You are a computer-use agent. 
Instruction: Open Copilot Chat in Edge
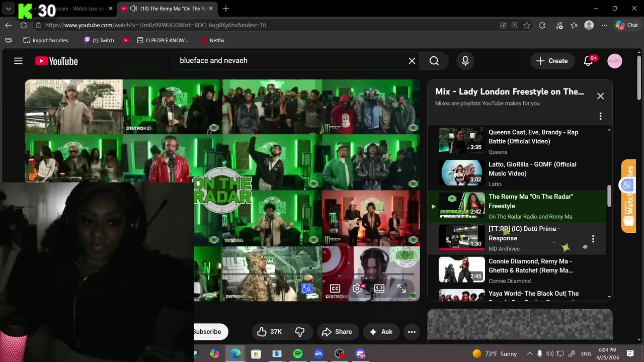coord(627,25)
